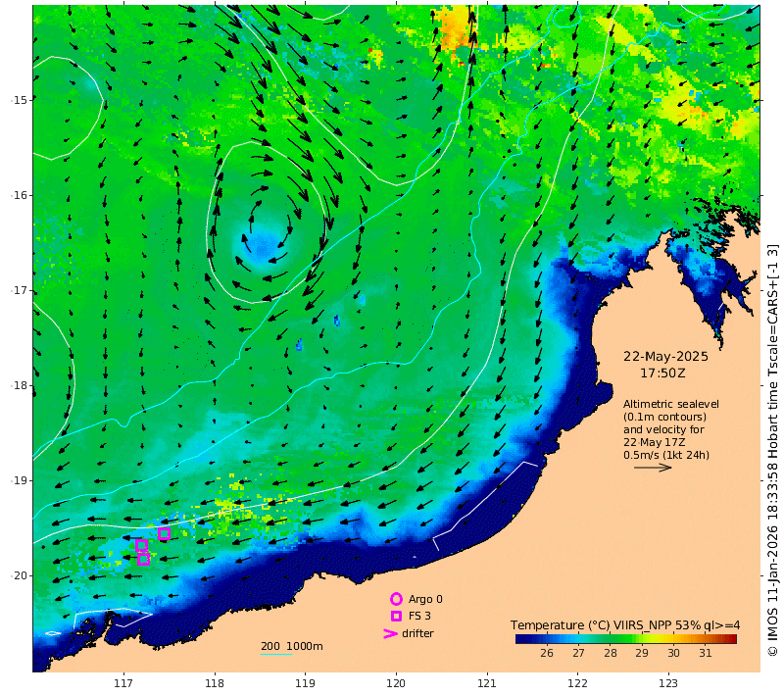Click the color bar tick label 31
The width and height of the screenshot is (784, 696).
click(x=705, y=653)
